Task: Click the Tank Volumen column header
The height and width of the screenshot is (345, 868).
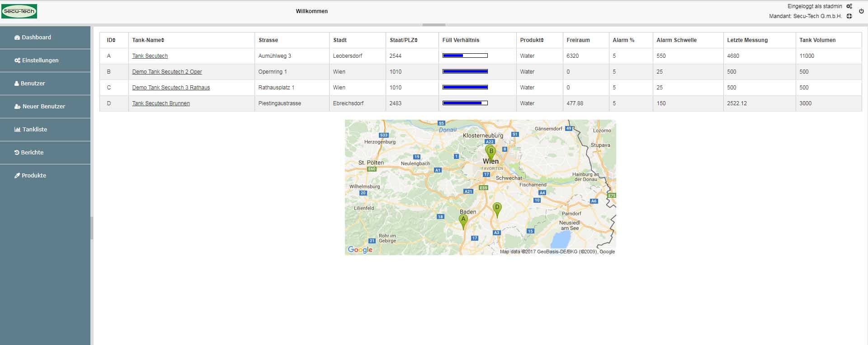Action: [x=817, y=40]
